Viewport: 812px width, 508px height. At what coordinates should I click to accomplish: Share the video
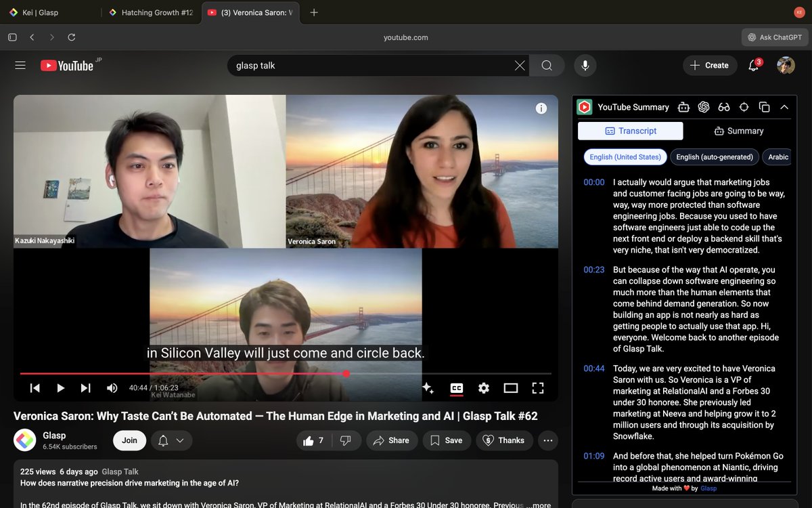tap(392, 440)
